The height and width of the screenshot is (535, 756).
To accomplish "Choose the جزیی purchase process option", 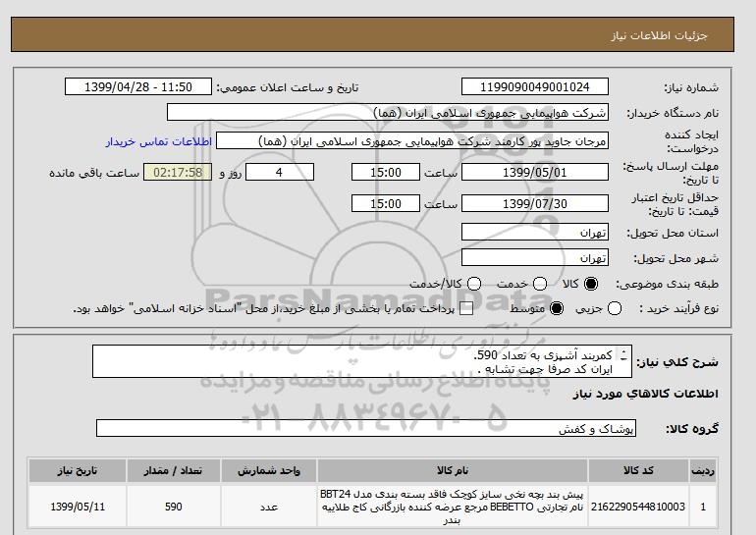I will coord(615,308).
